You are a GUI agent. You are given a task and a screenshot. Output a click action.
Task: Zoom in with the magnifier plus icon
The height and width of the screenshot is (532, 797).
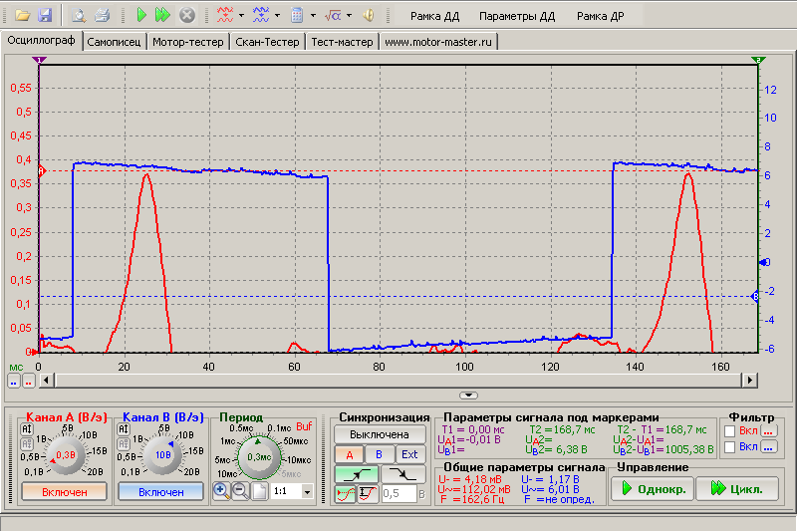(x=221, y=491)
